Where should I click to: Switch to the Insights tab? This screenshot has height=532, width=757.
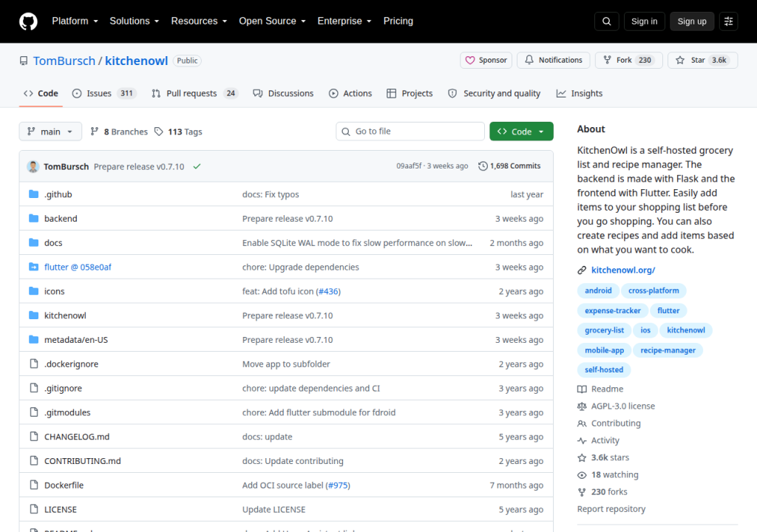pyautogui.click(x=580, y=94)
